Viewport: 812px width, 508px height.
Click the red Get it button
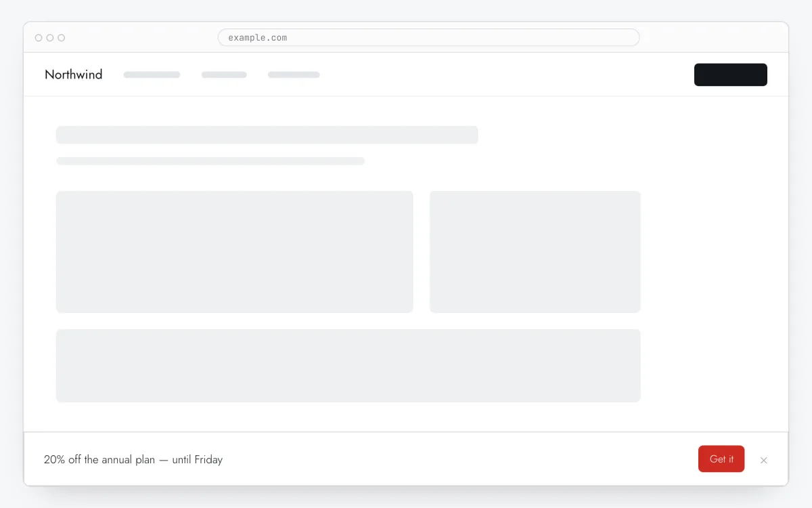(x=721, y=459)
